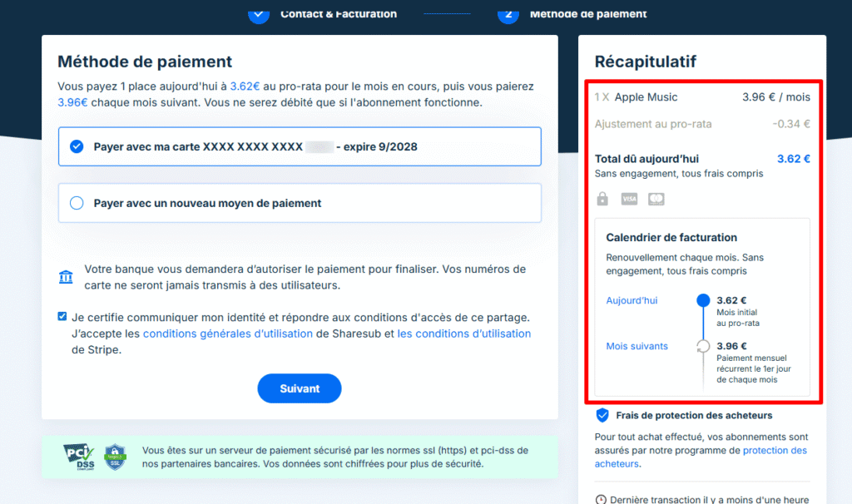This screenshot has height=504, width=852.
Task: Click the SSL secure shield badge
Action: pos(115,457)
